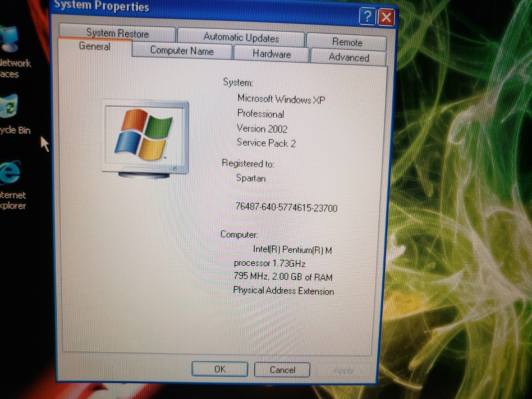Image resolution: width=532 pixels, height=399 pixels.
Task: Dismiss the dialog with Cancel
Action: pyautogui.click(x=282, y=370)
